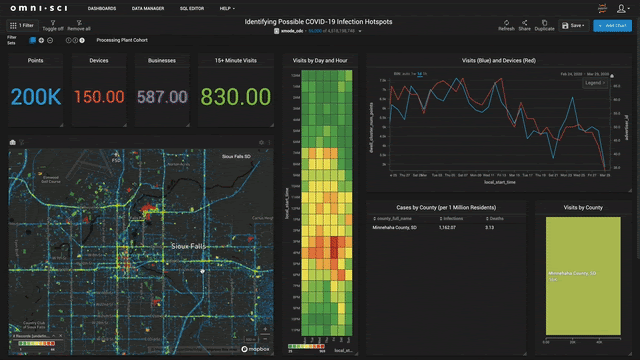Screen dimensions: 640x360
Task: Open the map chart settings gear
Action: (261, 142)
